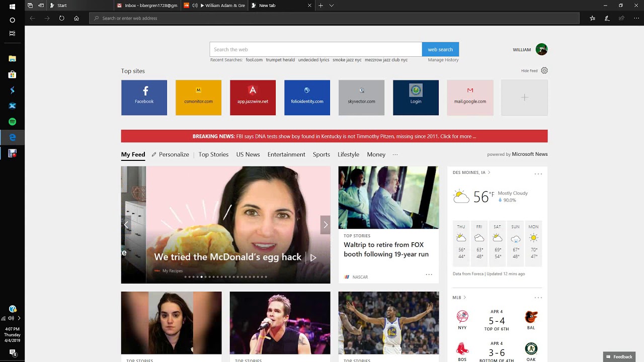Image resolution: width=644 pixels, height=362 pixels.
Task: Focus the Search the web field
Action: click(316, 49)
